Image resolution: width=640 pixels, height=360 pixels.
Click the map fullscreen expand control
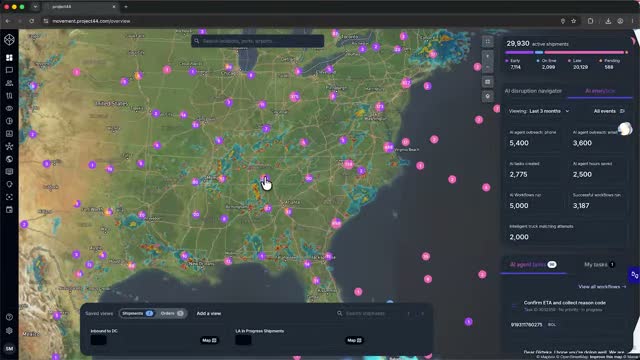487,41
